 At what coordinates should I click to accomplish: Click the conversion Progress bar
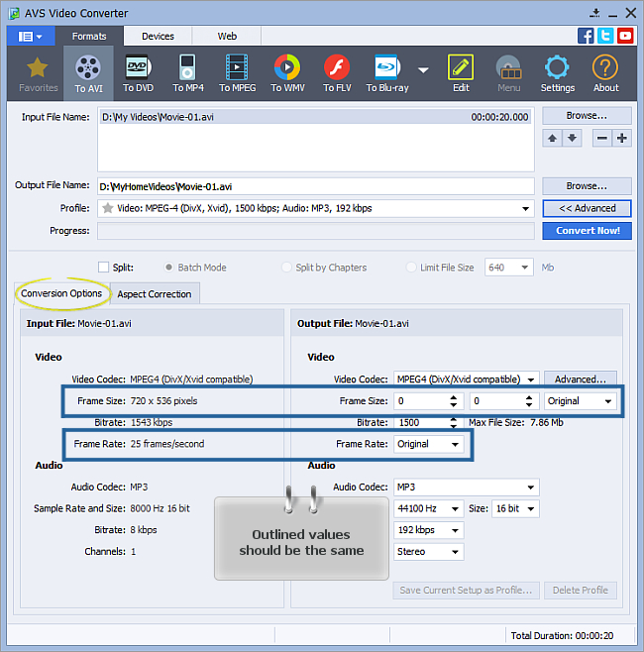[316, 231]
